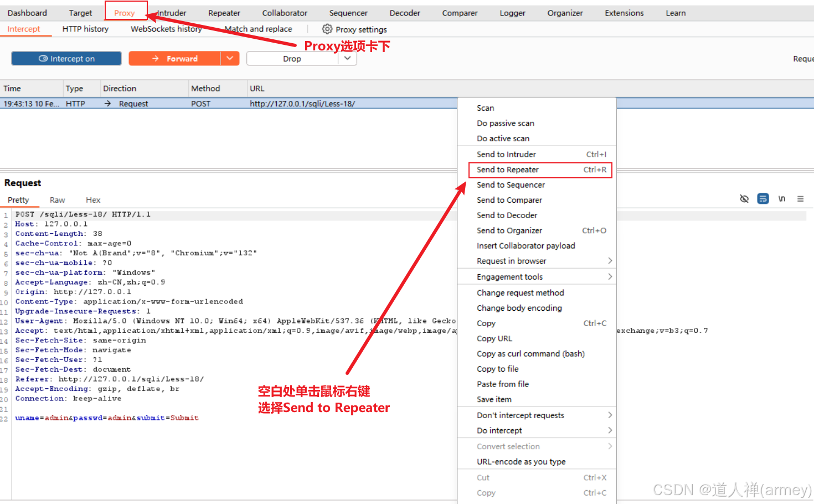Open the Target tab

pyautogui.click(x=80, y=13)
